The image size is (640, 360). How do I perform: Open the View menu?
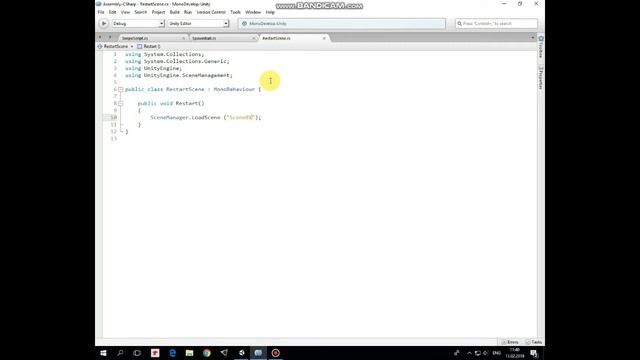click(125, 12)
